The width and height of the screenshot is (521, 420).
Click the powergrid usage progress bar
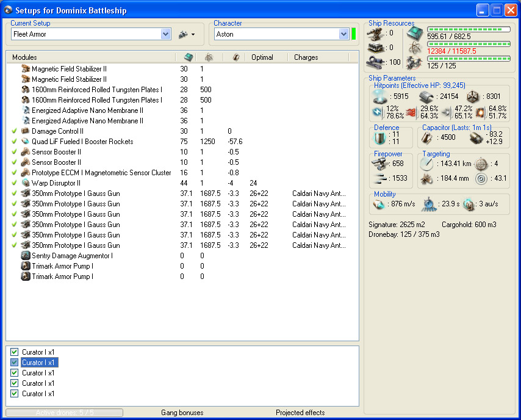tap(469, 44)
